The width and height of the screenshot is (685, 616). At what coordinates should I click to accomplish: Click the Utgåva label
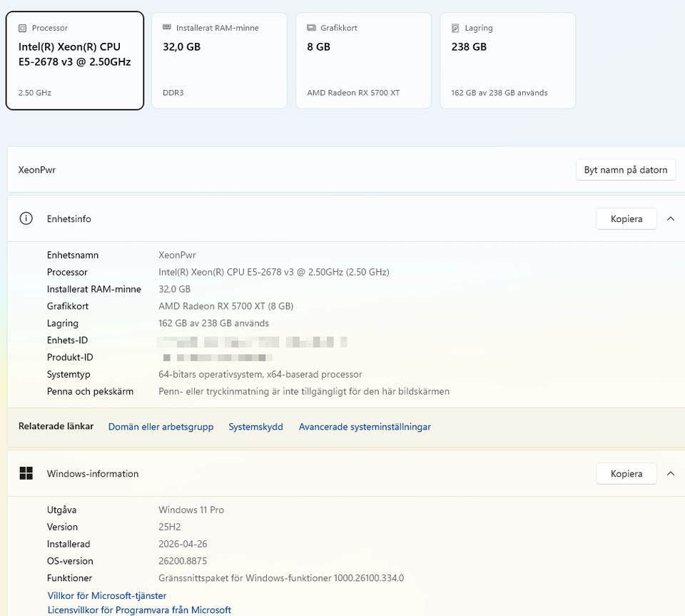(61, 510)
